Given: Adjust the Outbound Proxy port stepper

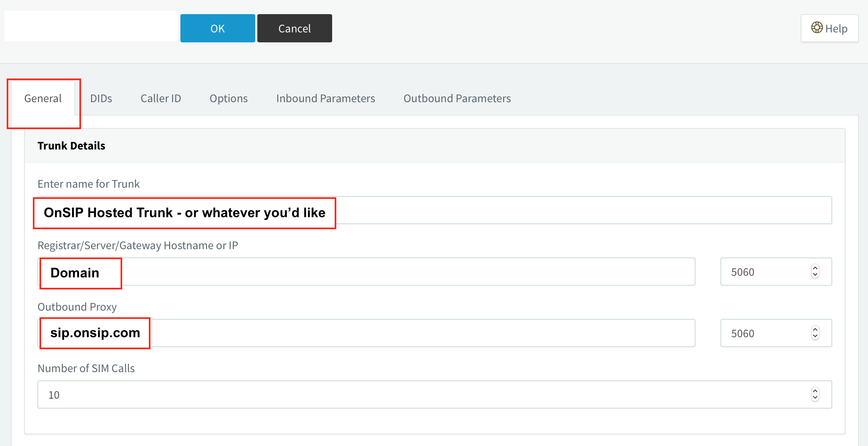Looking at the screenshot, I should pyautogui.click(x=815, y=333).
